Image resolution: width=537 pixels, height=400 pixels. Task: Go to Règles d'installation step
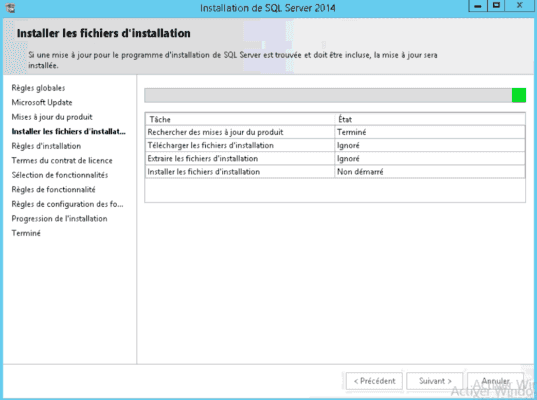point(46,146)
